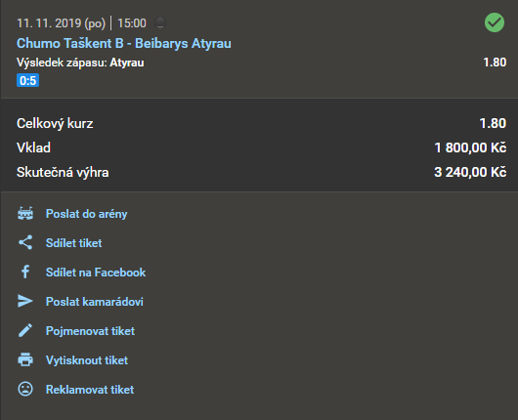Click the 3 240,00 Kč winnings amount
This screenshot has width=518, height=420.
point(470,172)
